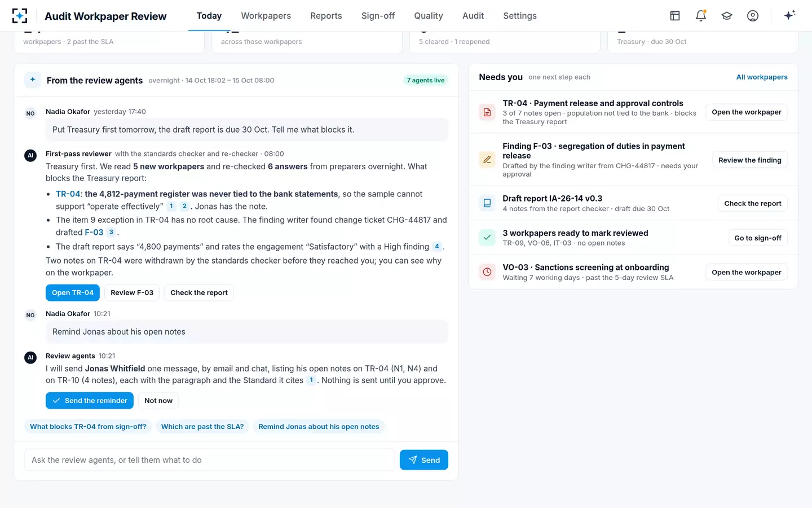The image size is (812, 508).
Task: Go to the Sign-off tab
Action: 378,16
